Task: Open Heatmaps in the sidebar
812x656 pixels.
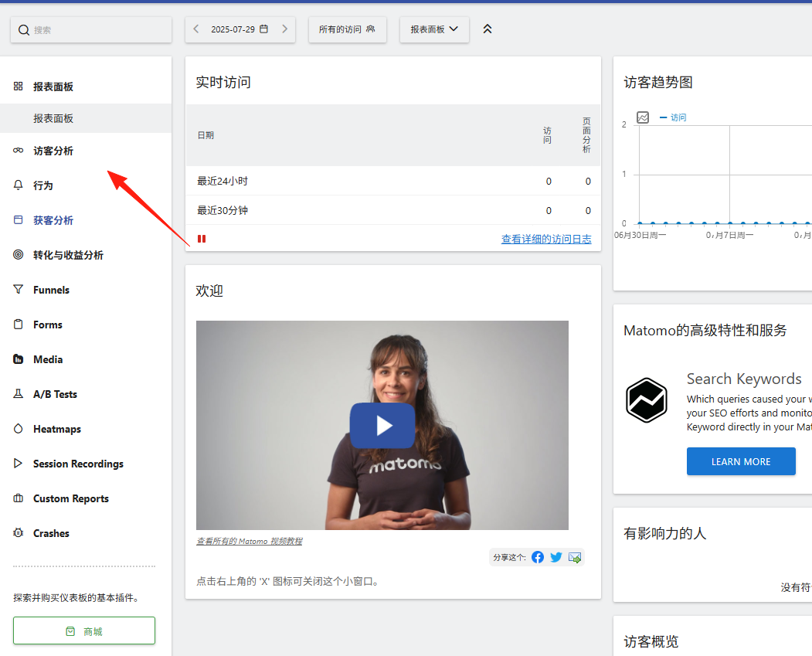Action: [x=57, y=429]
